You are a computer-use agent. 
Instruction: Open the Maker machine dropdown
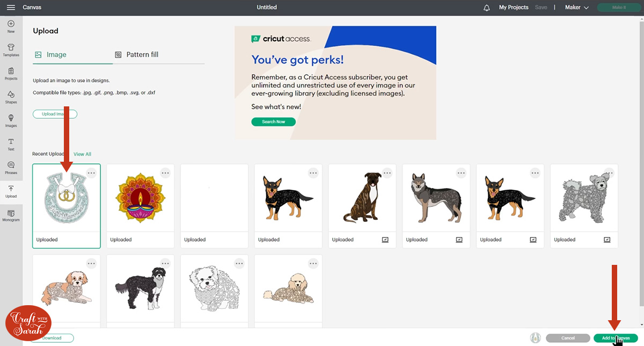[577, 8]
